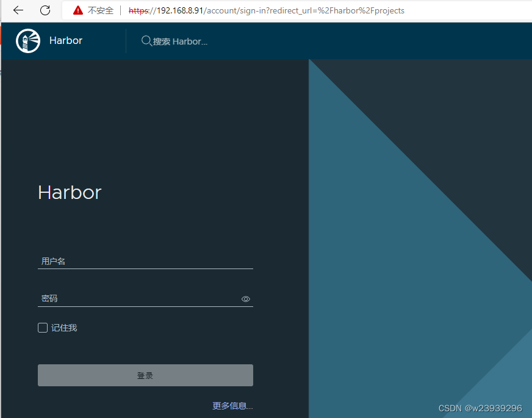Show password with the eye icon
The height and width of the screenshot is (418, 532).
point(246,299)
